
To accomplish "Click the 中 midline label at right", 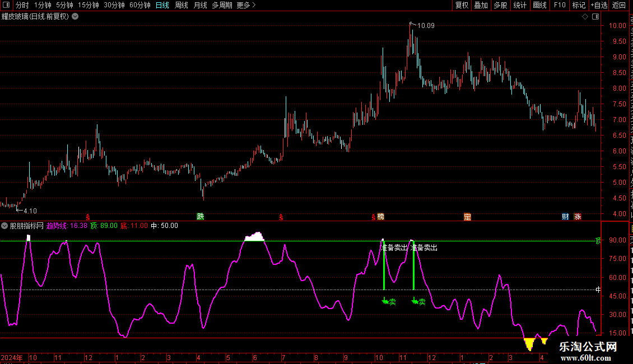I will (598, 290).
